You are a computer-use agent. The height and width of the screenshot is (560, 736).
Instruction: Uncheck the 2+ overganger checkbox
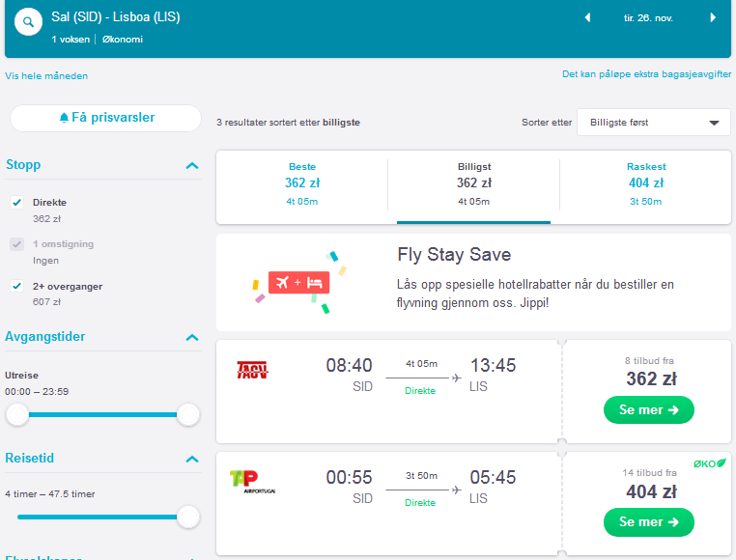16,286
